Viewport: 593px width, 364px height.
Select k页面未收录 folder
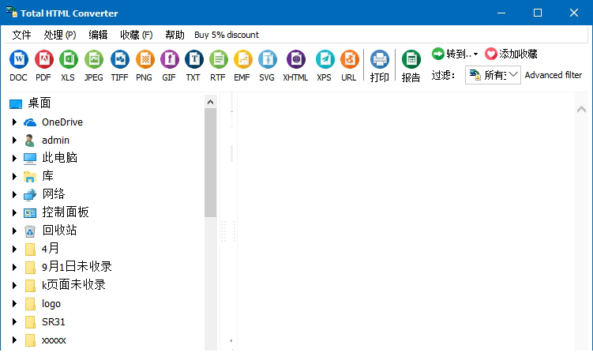tap(73, 285)
